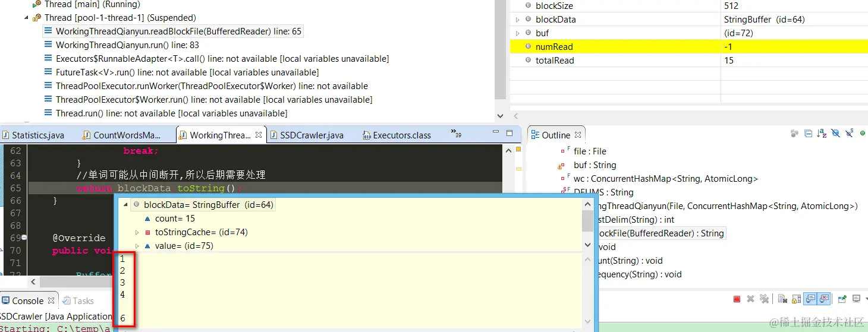The image size is (868, 332).
Task: Select the numRead variable row
Action: (689, 46)
